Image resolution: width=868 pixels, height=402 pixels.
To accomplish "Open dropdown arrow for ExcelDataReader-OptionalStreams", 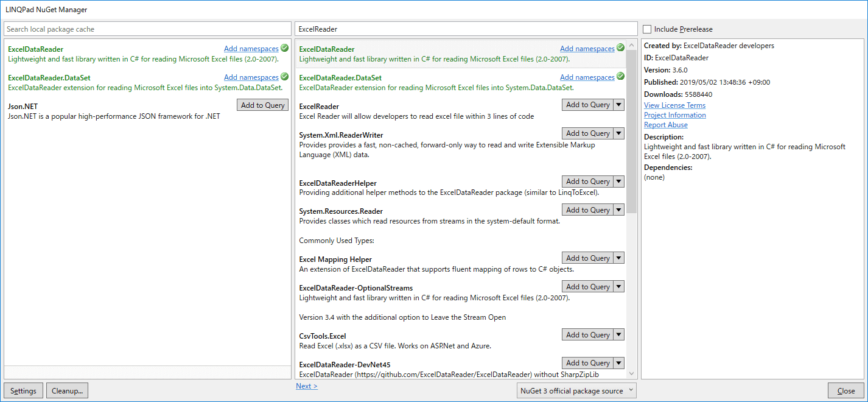I will coord(619,287).
